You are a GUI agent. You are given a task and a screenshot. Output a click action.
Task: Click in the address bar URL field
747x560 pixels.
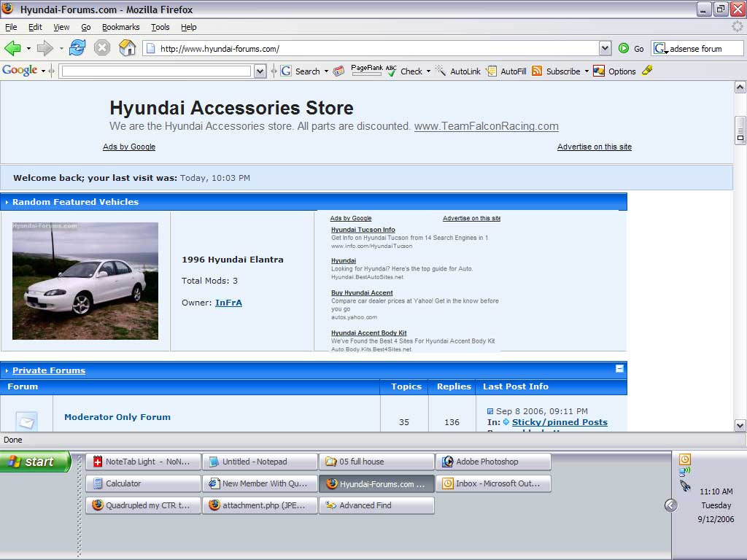[371, 49]
